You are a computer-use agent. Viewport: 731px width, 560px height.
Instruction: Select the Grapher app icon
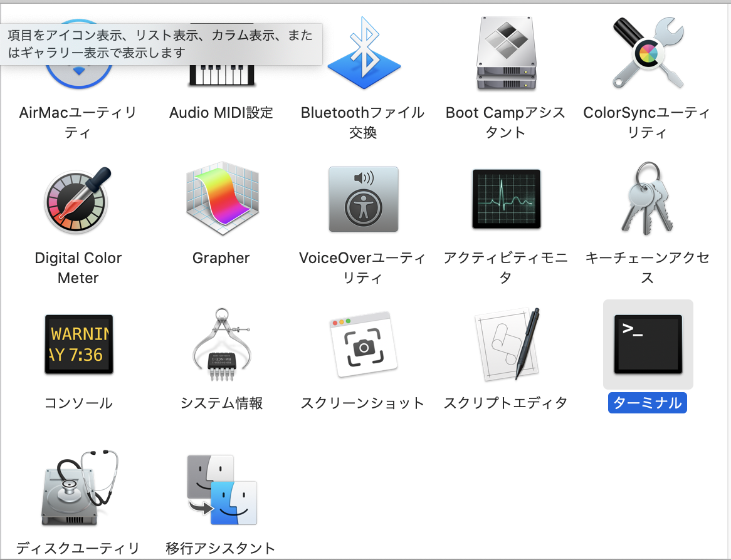coord(222,199)
